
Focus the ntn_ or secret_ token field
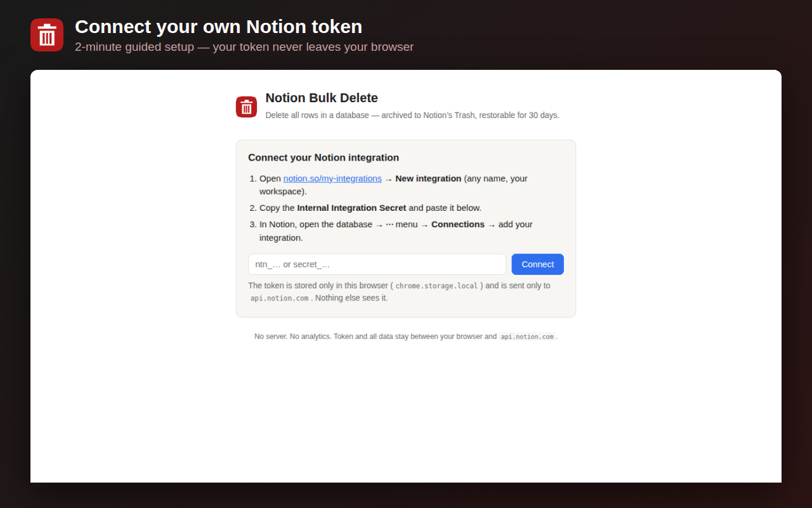377,264
